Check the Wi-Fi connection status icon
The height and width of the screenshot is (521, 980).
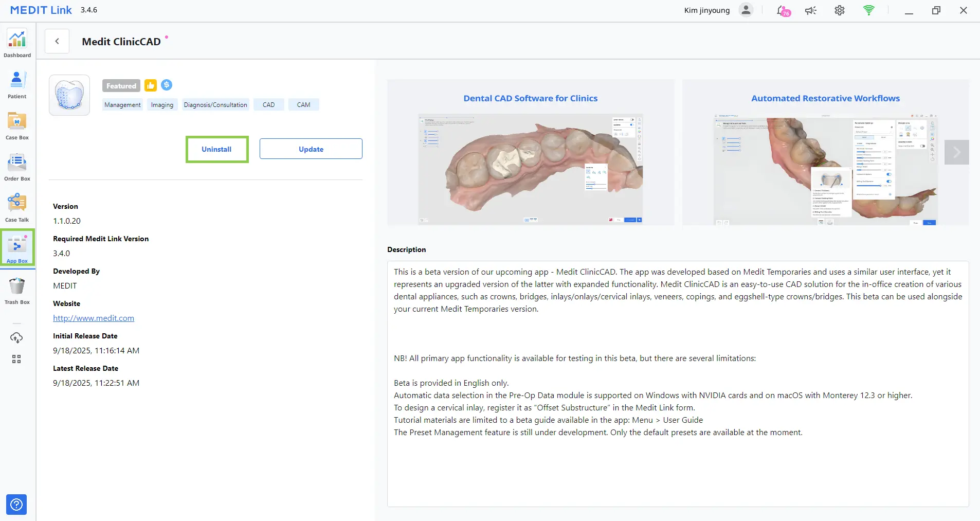[869, 10]
